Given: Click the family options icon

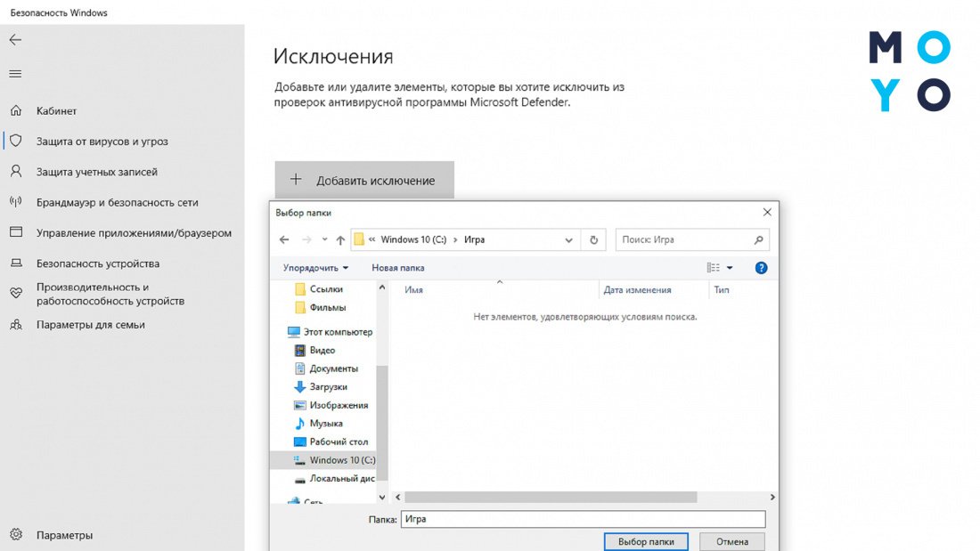Looking at the screenshot, I should [16, 325].
